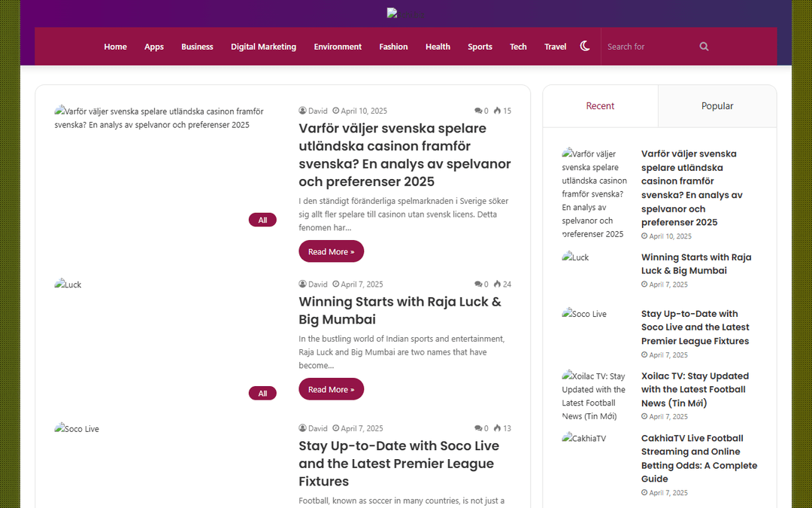
Task: Go to the Health category
Action: click(438, 47)
